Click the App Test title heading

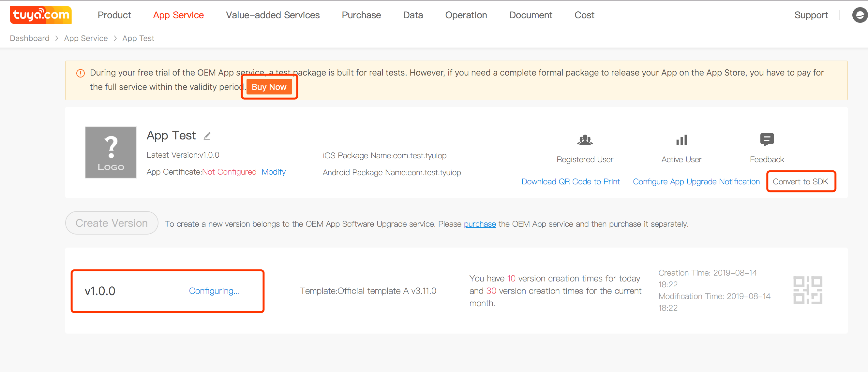171,136
